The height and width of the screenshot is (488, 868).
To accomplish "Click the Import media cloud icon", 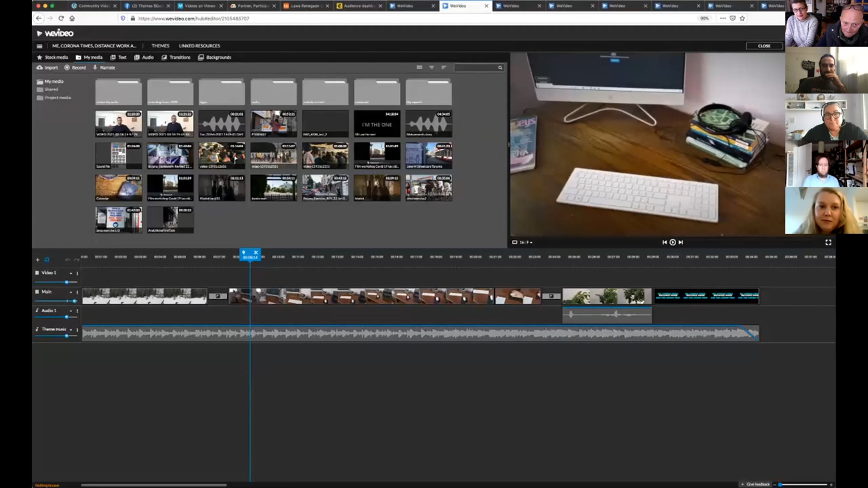I will tap(40, 68).
